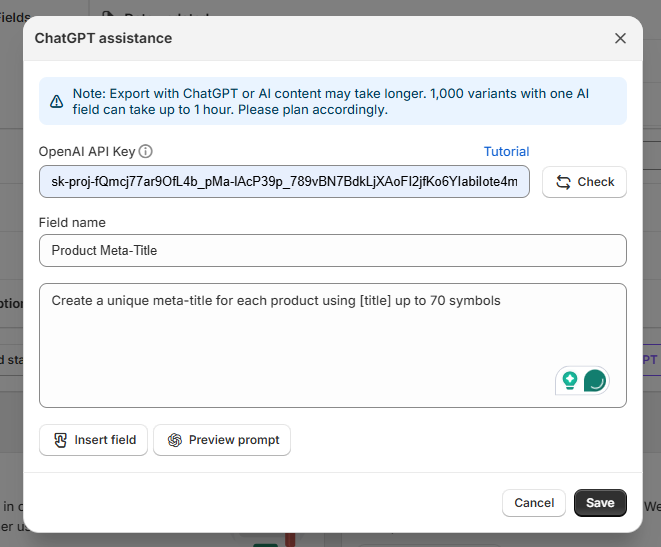Close the ChatGPT assistance dialog
This screenshot has height=547, width=661.
pos(620,38)
